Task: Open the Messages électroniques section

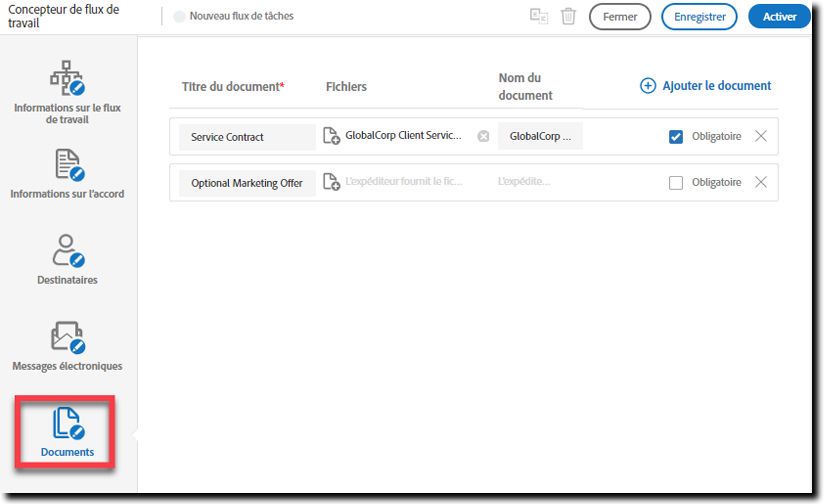Action: click(67, 346)
